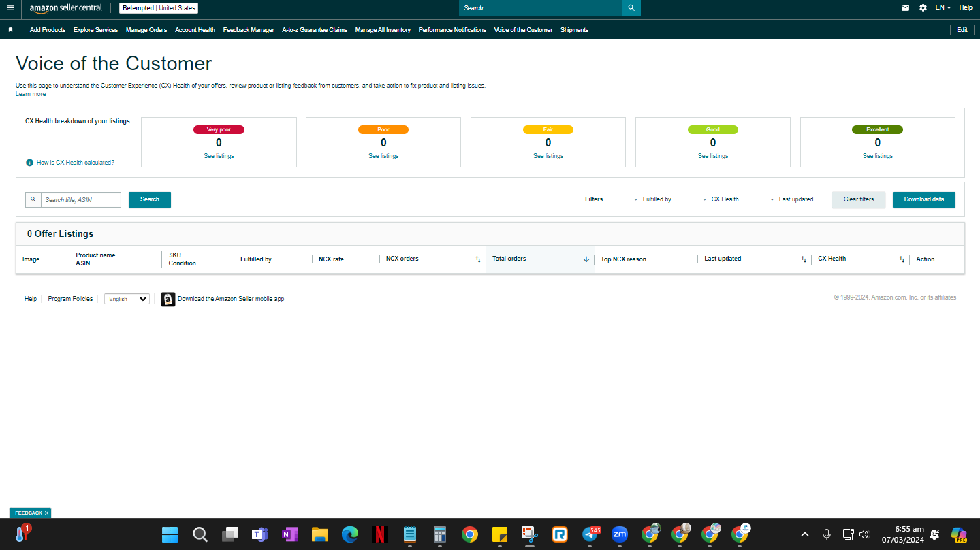Open Telegram from taskbar
980x550 pixels.
[590, 534]
